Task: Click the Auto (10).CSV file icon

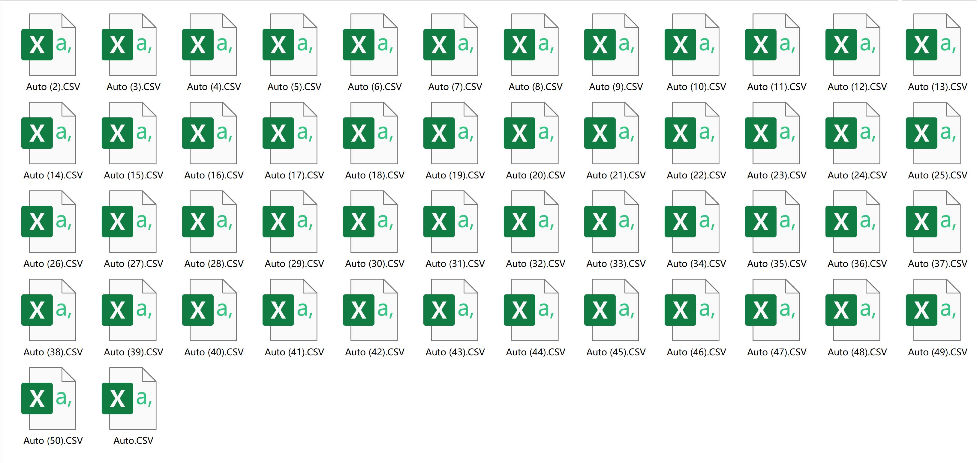Action: [x=692, y=44]
